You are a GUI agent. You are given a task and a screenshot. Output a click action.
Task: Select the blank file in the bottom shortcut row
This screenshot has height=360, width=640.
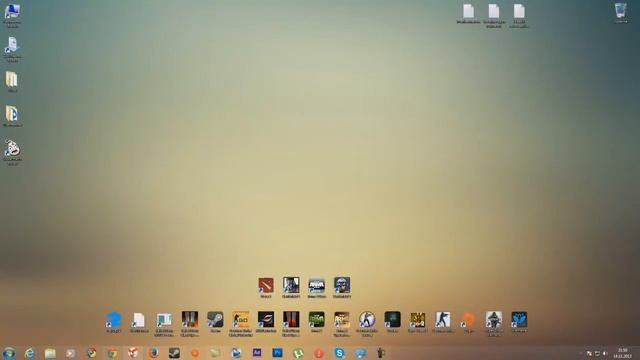[x=139, y=320]
